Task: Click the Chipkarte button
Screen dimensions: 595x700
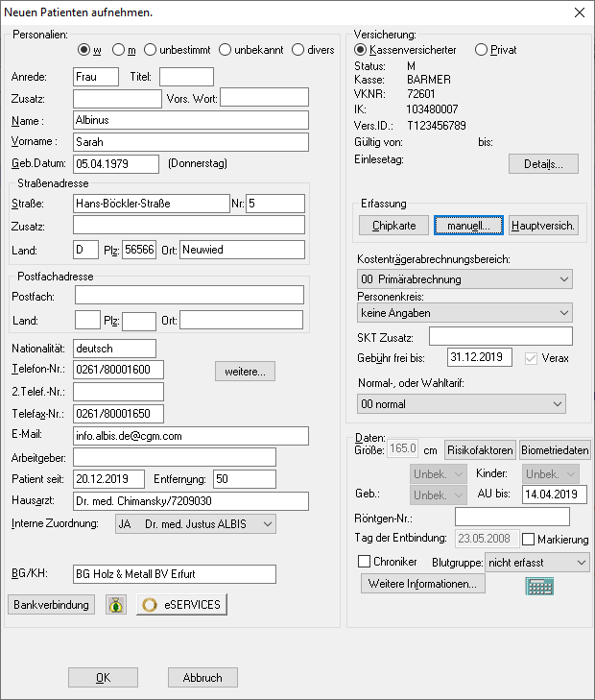Action: tap(393, 226)
